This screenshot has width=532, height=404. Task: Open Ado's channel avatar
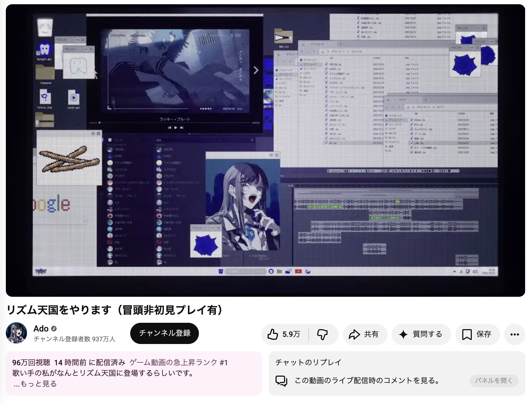point(16,333)
